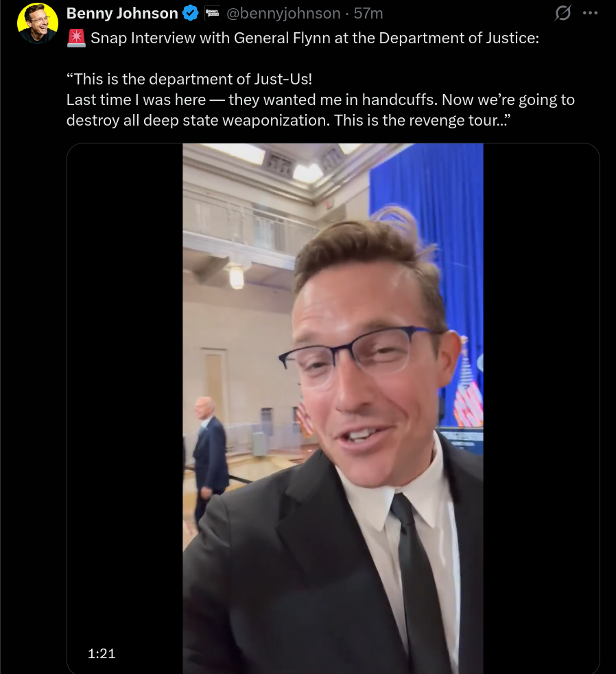Image resolution: width=616 pixels, height=674 pixels.
Task: Open the Benny Johnson display name link
Action: pos(122,13)
